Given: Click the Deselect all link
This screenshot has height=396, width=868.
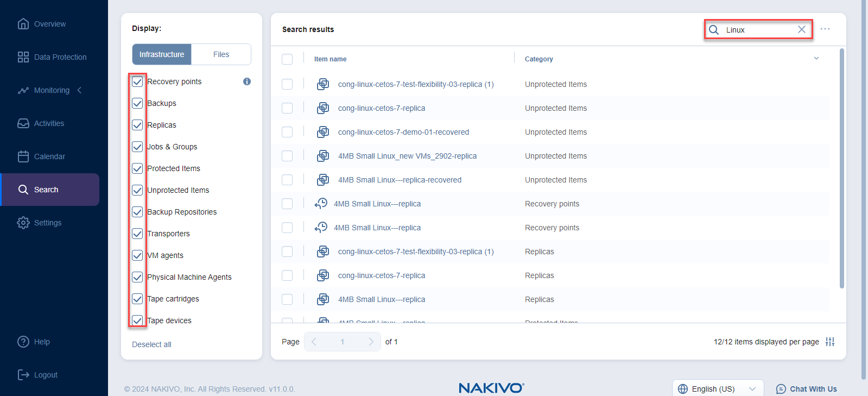Looking at the screenshot, I should pos(151,344).
